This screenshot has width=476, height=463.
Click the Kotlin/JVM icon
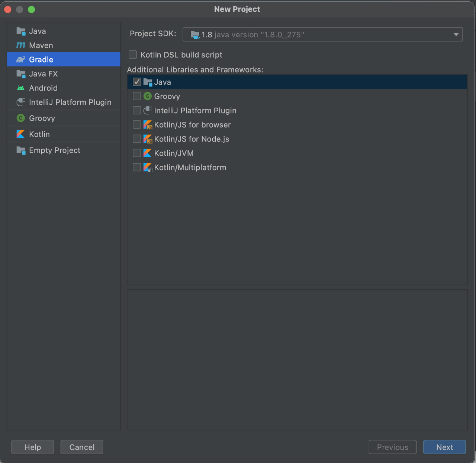[x=148, y=153]
